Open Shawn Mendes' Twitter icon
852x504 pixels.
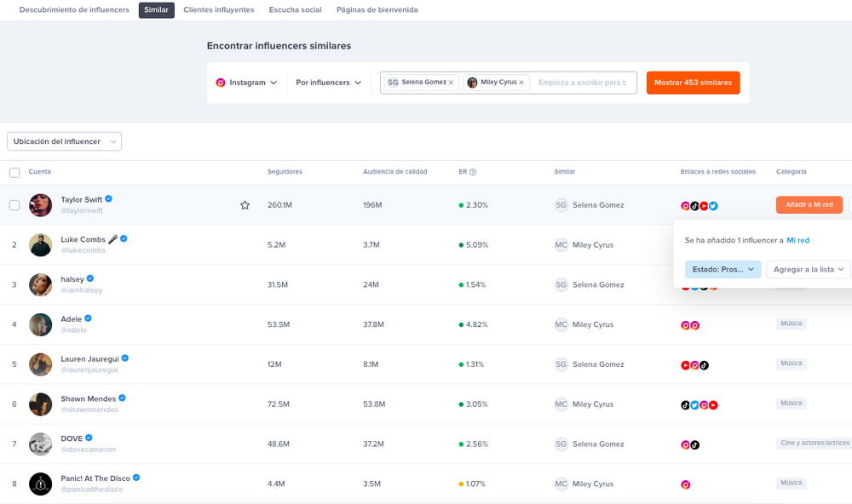coord(694,405)
